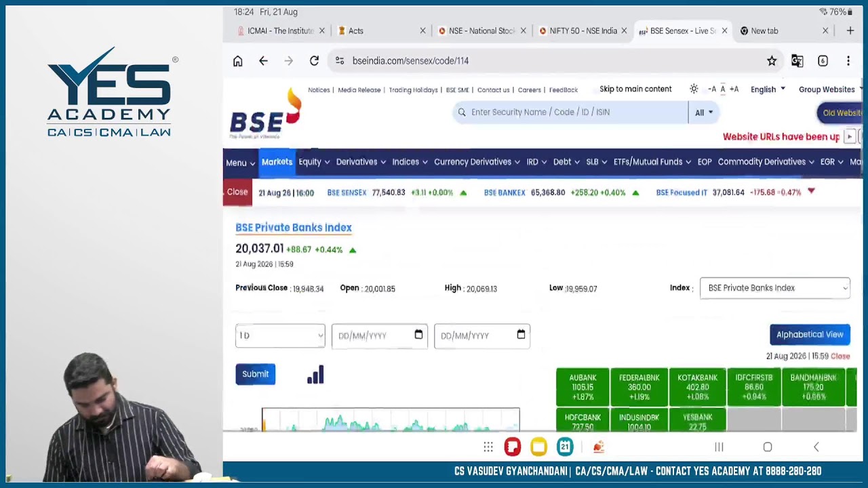Image resolution: width=868 pixels, height=488 pixels.
Task: Go to browser home page
Action: (x=237, y=61)
